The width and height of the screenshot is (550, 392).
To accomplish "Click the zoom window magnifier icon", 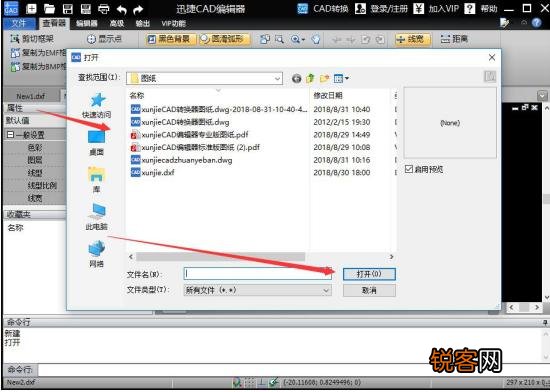I will (279, 39).
